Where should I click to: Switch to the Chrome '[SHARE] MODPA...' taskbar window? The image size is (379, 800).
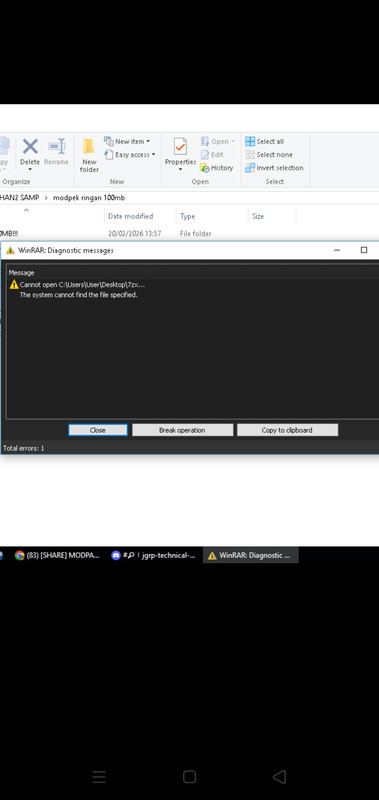[x=57, y=556]
